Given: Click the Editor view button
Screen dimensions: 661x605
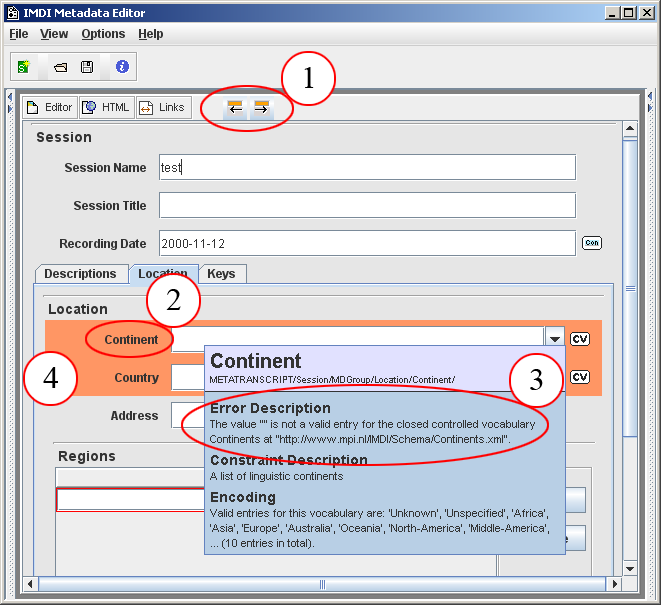Looking at the screenshot, I should pyautogui.click(x=49, y=107).
